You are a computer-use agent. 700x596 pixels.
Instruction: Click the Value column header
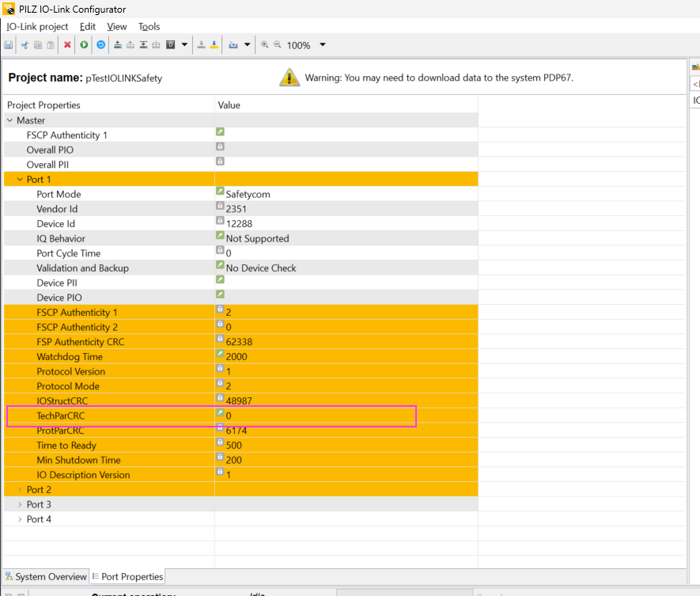[229, 105]
